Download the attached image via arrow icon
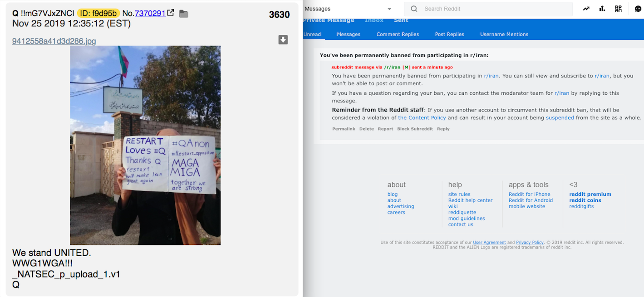Screen dimensions: 644x297 [x=283, y=40]
